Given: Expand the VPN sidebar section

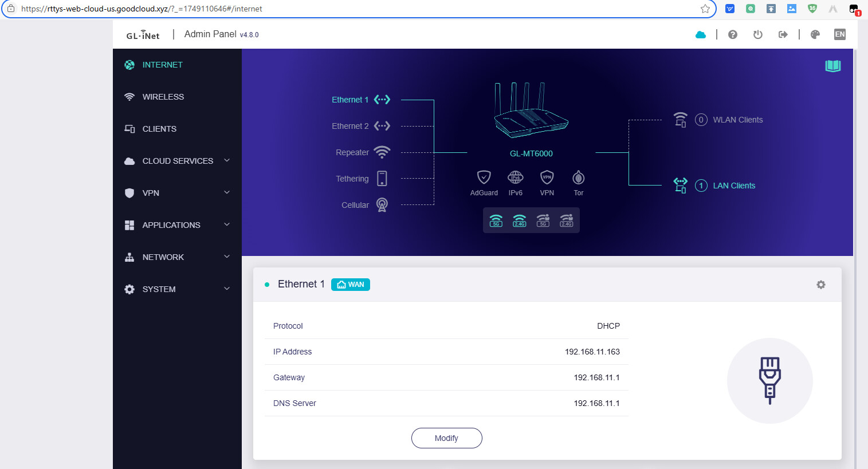Looking at the screenshot, I should [177, 193].
